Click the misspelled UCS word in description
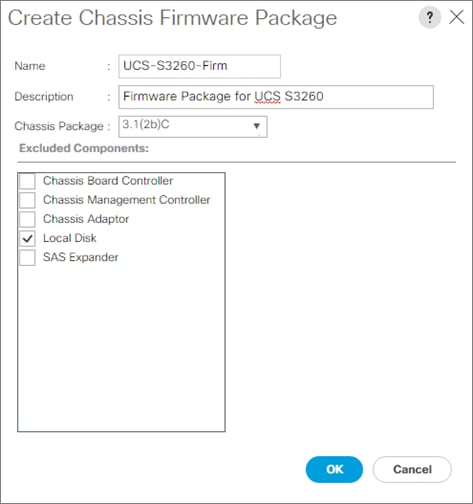 click(x=267, y=96)
